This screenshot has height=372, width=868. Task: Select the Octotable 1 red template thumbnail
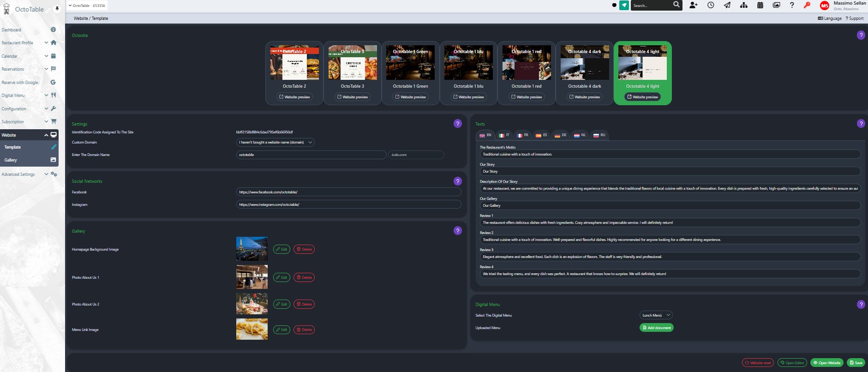coord(527,63)
